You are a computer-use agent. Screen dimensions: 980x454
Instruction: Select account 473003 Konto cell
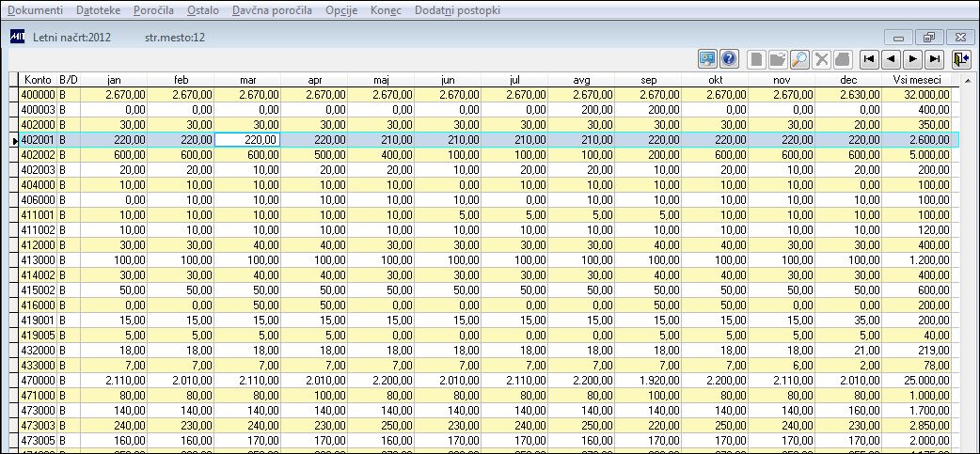coord(39,424)
